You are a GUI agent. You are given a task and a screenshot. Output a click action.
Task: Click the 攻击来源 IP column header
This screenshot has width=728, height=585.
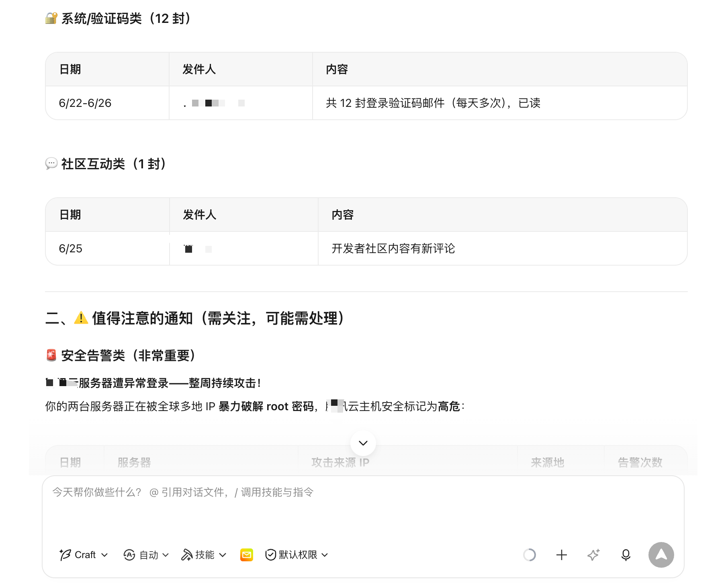tap(340, 462)
